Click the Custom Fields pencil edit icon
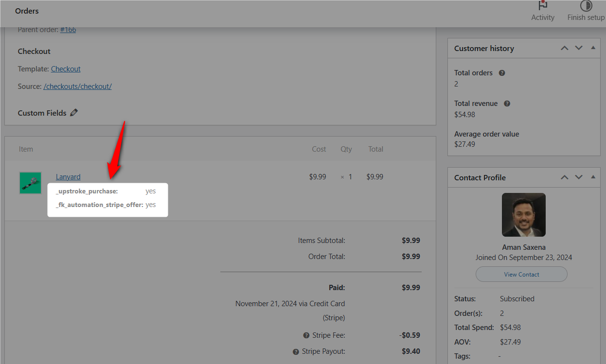 pos(74,113)
